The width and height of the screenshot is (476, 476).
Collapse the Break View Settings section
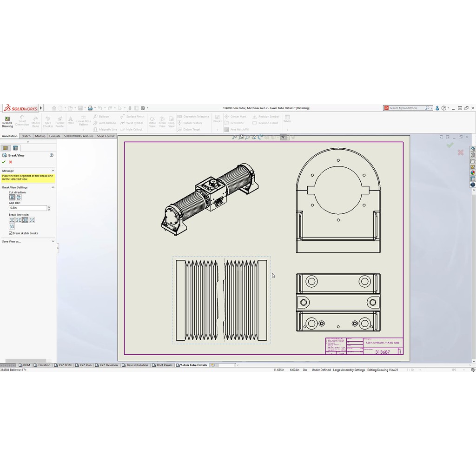click(53, 187)
